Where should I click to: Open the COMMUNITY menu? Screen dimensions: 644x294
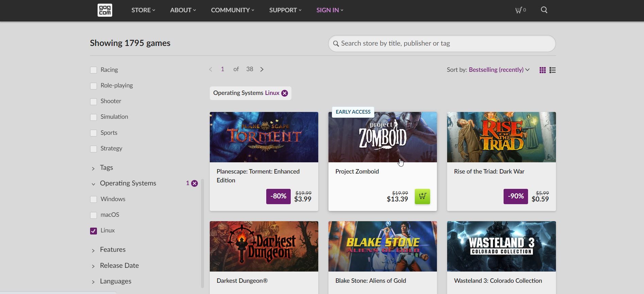[x=233, y=10]
